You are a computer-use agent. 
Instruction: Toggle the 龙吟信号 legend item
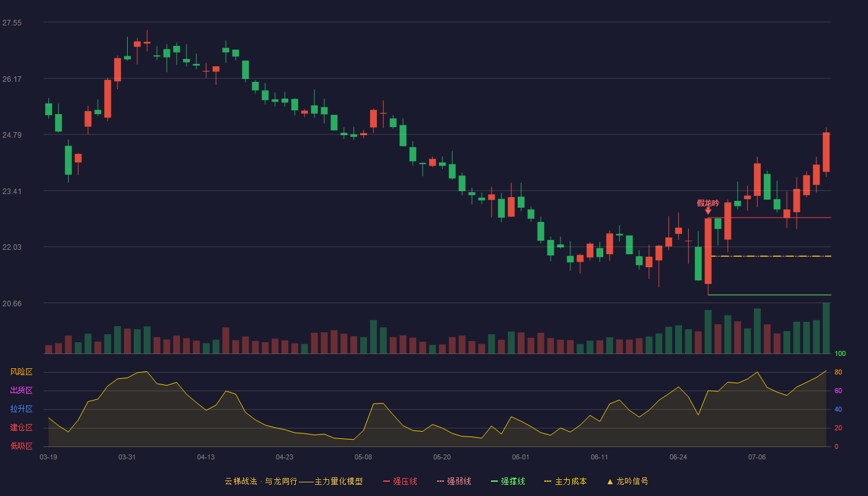(627, 481)
